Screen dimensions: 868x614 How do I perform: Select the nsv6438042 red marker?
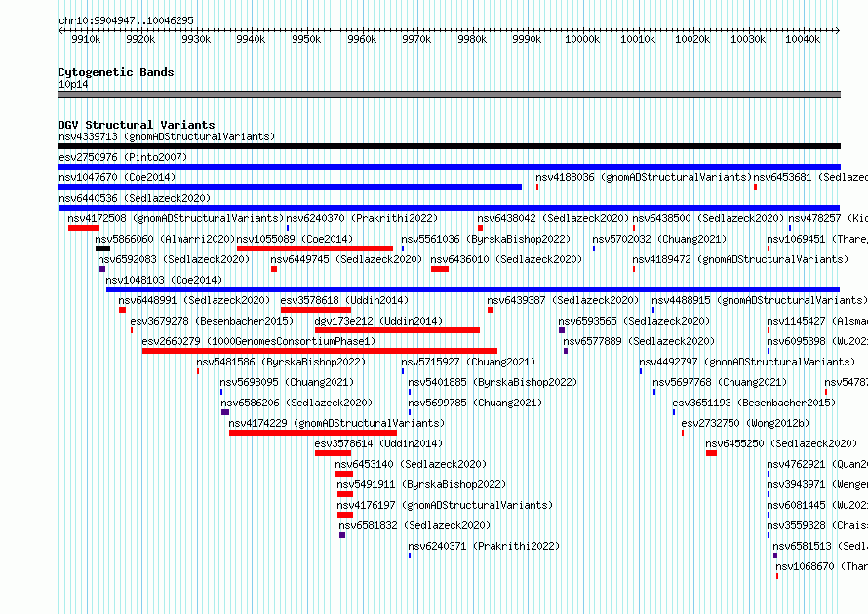[481, 228]
